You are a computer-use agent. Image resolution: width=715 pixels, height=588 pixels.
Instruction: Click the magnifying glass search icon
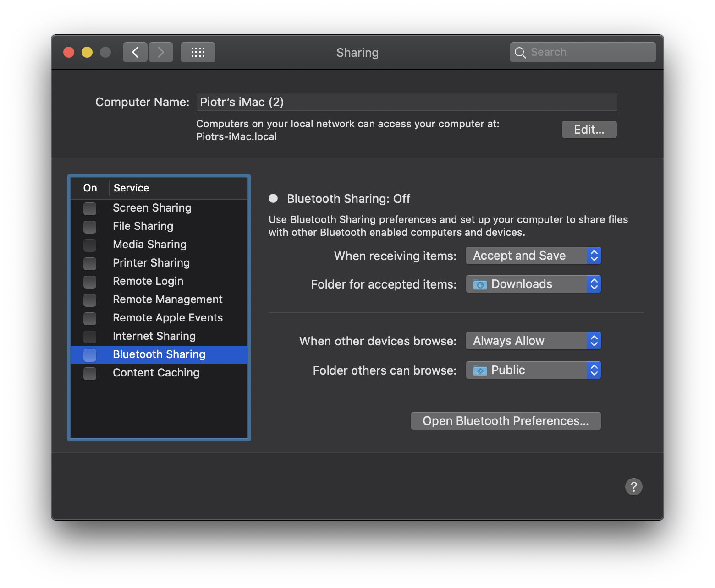click(520, 53)
